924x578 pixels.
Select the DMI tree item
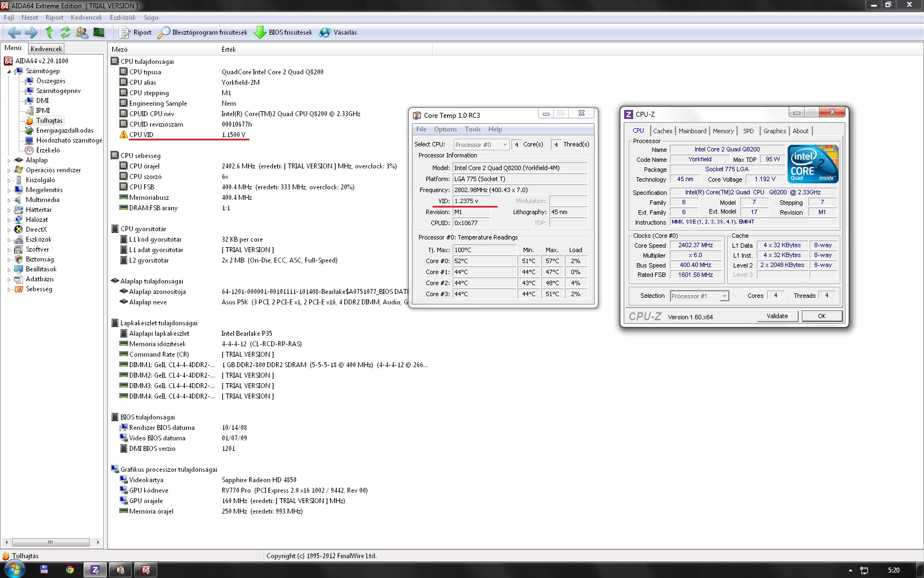click(x=42, y=101)
